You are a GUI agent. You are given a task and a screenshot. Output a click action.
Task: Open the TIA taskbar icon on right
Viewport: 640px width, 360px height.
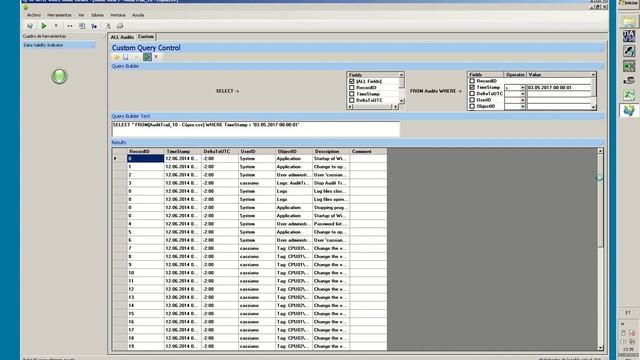coord(629,36)
